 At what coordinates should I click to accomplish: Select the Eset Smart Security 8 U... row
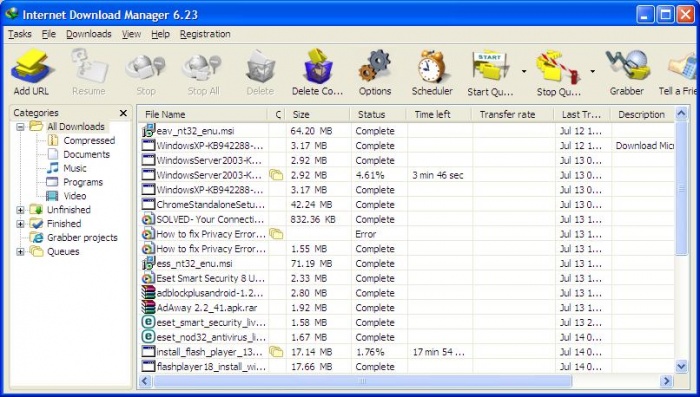click(406, 278)
